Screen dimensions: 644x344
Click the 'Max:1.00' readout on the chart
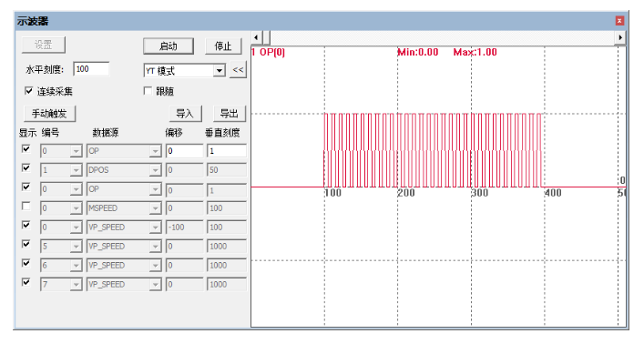tap(475, 52)
